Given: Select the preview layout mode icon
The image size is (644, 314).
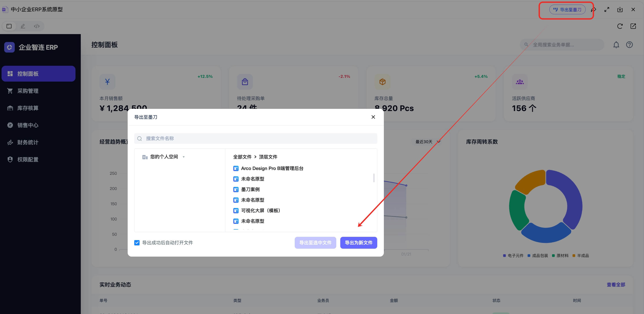Looking at the screenshot, I should [9, 26].
